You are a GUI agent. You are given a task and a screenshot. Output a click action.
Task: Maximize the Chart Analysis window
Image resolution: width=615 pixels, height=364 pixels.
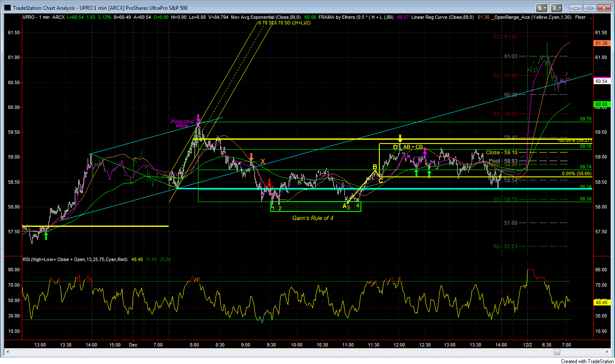[590, 8]
